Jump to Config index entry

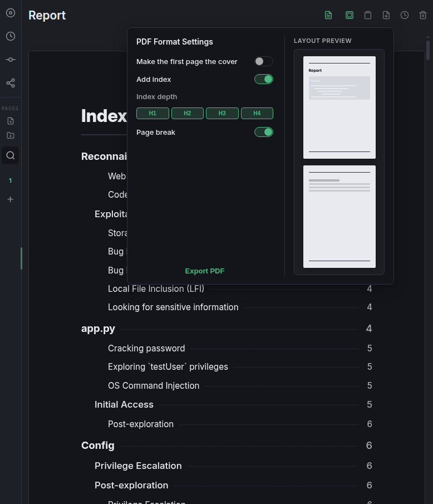coord(227,446)
